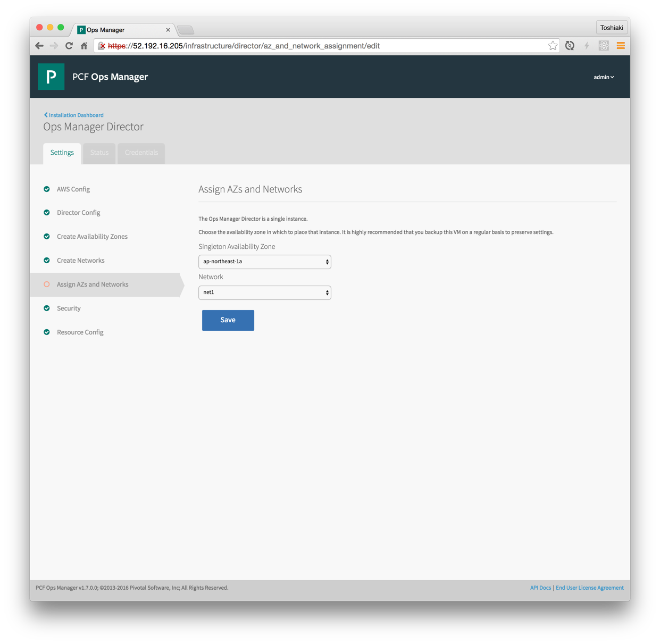Open the Network dropdown showing net1
Screen dimensions: 660x644
pyautogui.click(x=265, y=292)
